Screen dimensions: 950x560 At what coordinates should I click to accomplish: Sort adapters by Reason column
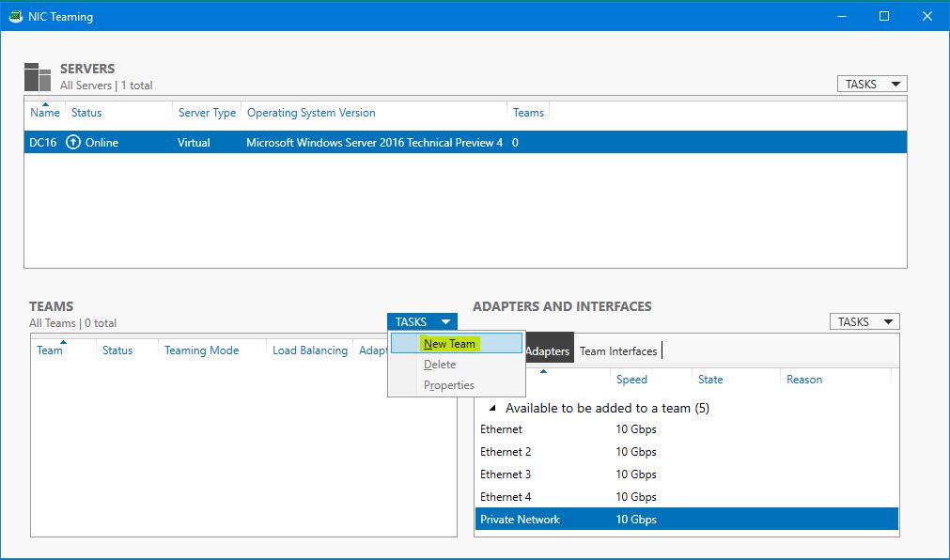[804, 380]
